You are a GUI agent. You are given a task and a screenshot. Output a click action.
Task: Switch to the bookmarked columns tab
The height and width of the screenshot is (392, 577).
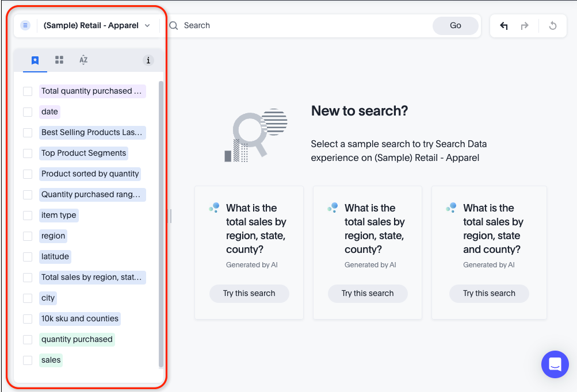[x=35, y=60]
